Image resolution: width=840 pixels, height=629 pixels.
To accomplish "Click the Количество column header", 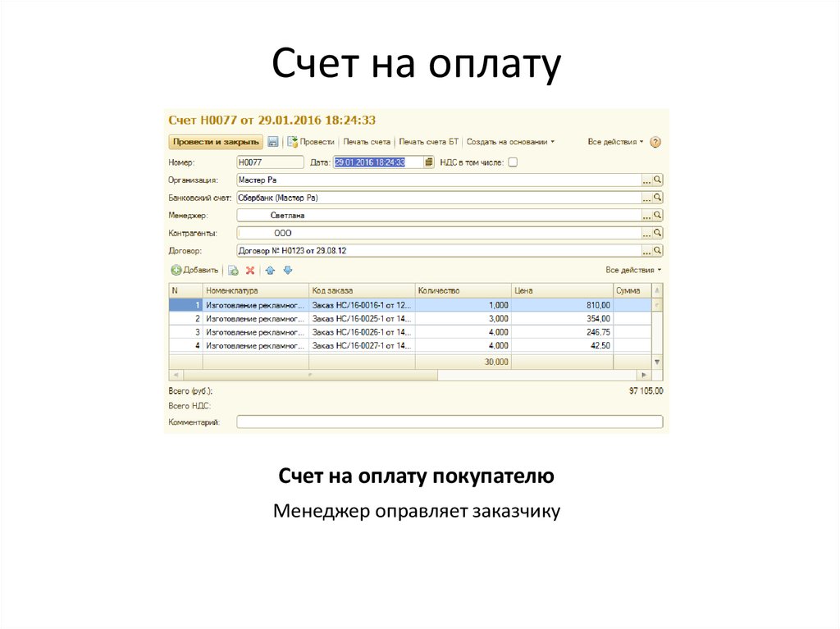I will point(463,290).
